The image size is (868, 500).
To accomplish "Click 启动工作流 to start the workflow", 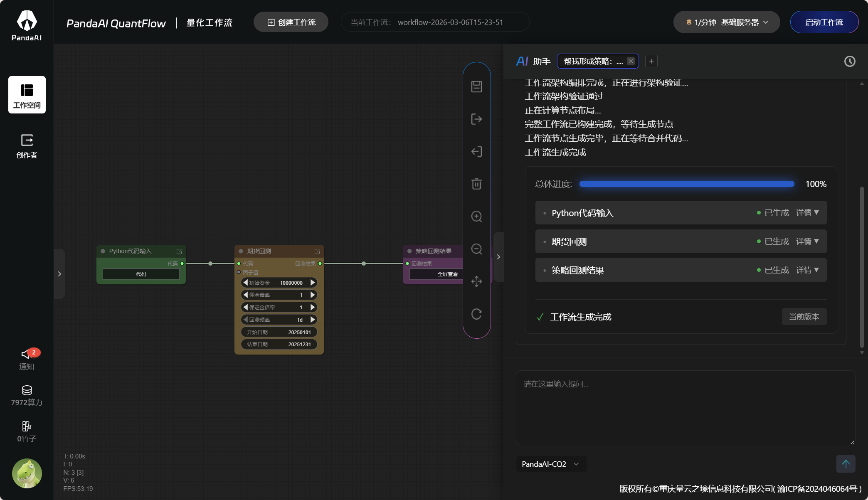I will (824, 22).
